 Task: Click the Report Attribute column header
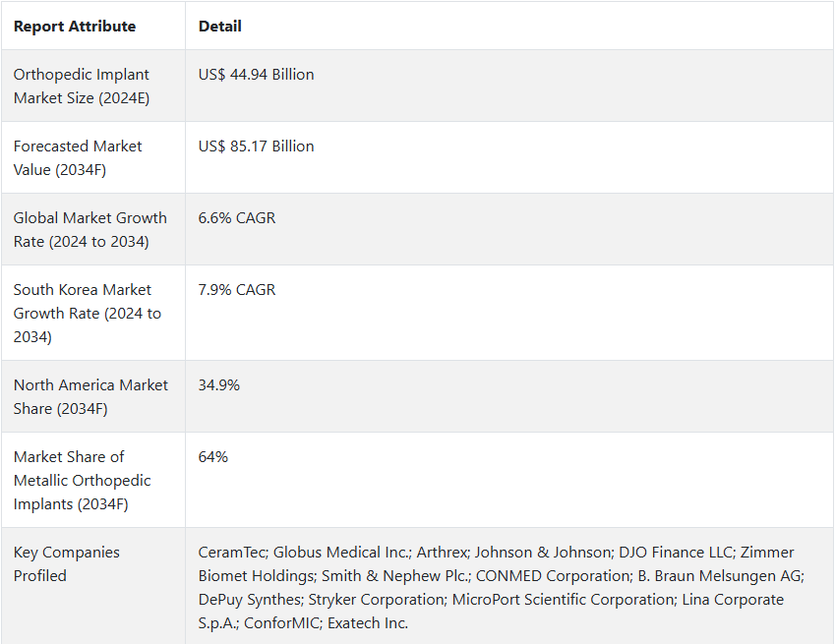(75, 27)
